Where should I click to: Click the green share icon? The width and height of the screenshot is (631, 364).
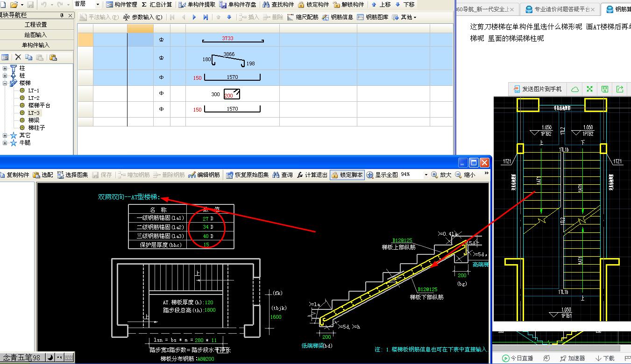(x=620, y=89)
